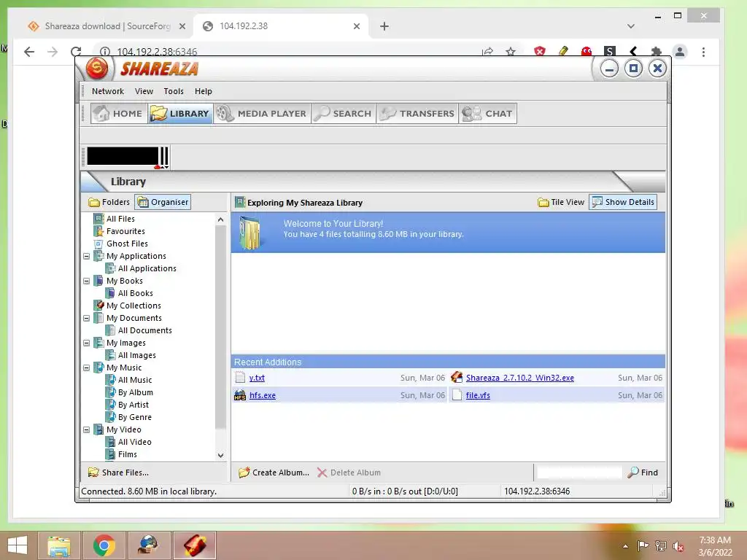Collapse the My Music node
This screenshot has height=560, width=747.
(x=86, y=367)
